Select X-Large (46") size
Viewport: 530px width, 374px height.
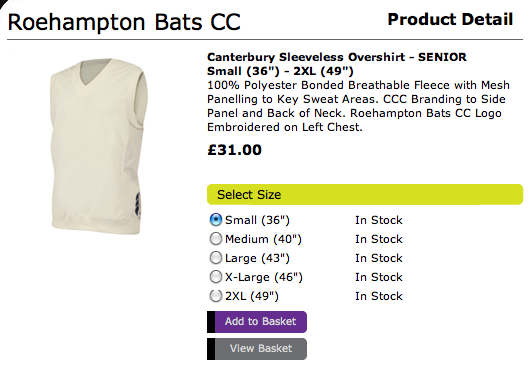pyautogui.click(x=216, y=277)
